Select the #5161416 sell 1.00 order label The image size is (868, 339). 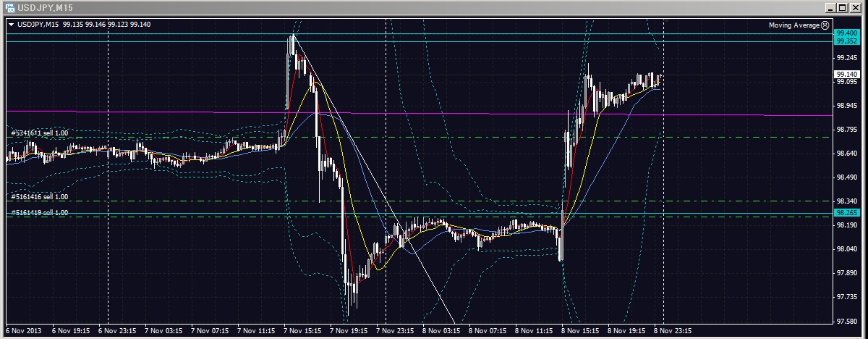pos(40,197)
